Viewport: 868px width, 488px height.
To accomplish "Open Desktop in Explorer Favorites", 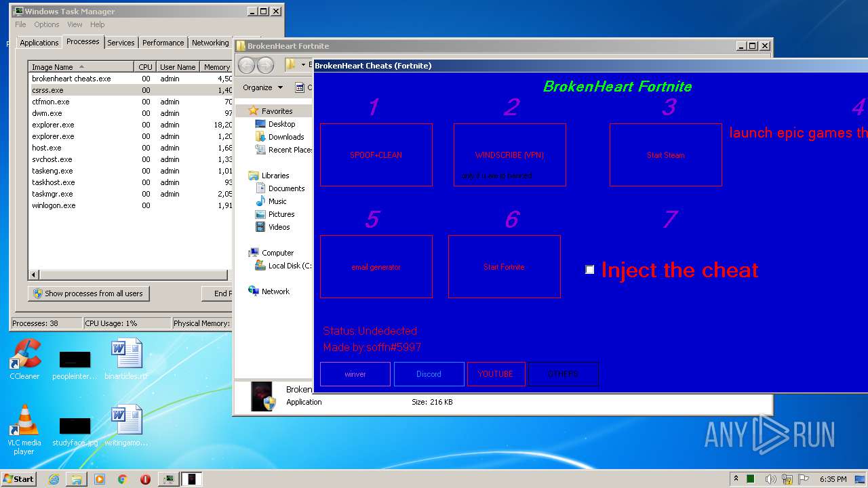I will tap(275, 124).
